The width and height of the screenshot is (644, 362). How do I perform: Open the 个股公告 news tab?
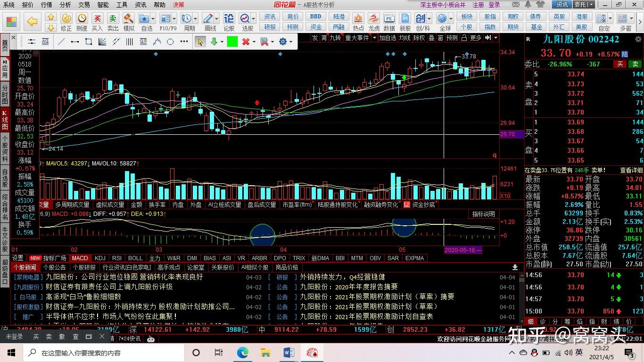pyautogui.click(x=54, y=267)
